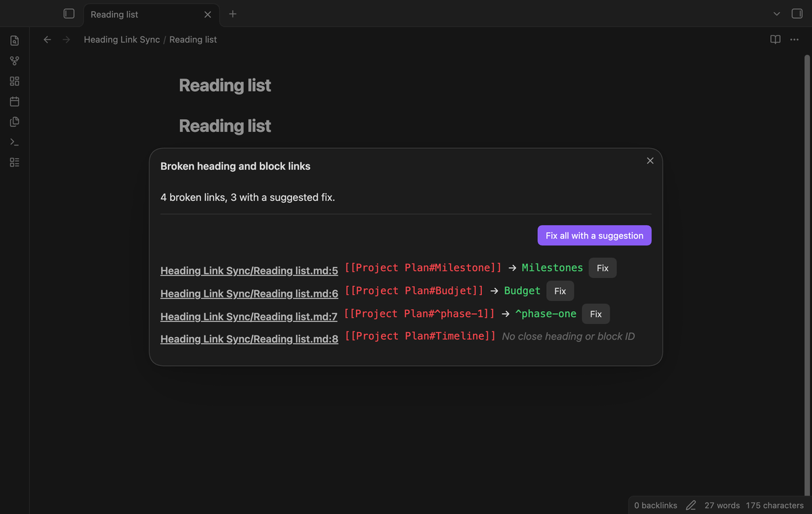Click the ^phase-one suggestion text

coord(546,314)
